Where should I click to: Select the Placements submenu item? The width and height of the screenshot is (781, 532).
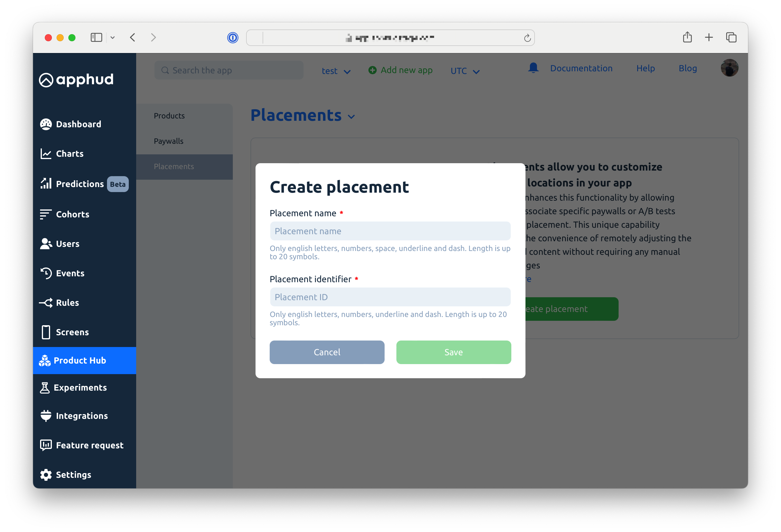pyautogui.click(x=184, y=167)
